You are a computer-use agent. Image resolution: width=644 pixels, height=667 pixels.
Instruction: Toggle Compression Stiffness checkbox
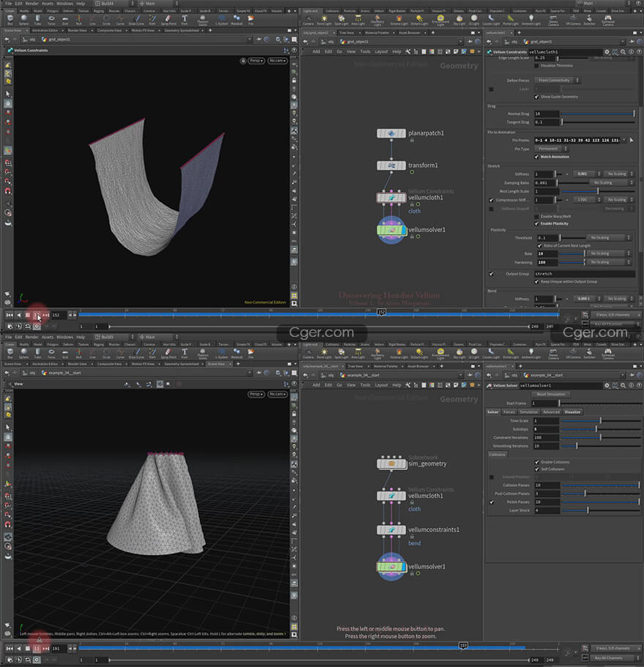coord(491,200)
